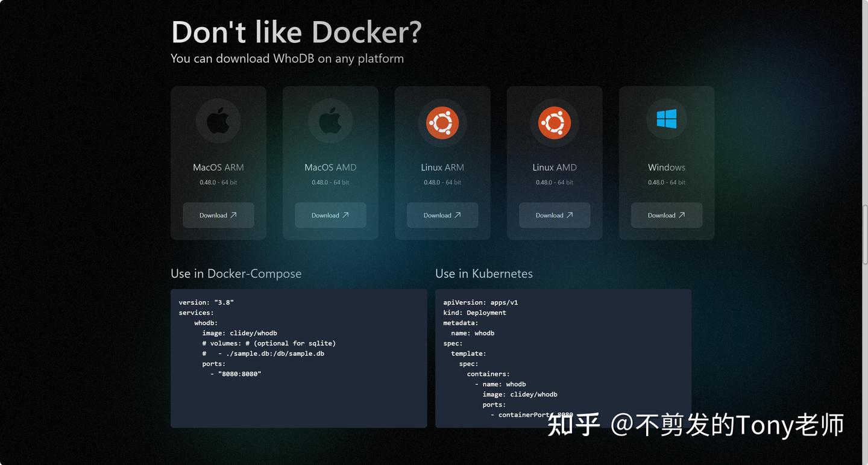This screenshot has width=868, height=465.
Task: Click the Apple logo on the MacOS ARM card
Action: [x=218, y=121]
